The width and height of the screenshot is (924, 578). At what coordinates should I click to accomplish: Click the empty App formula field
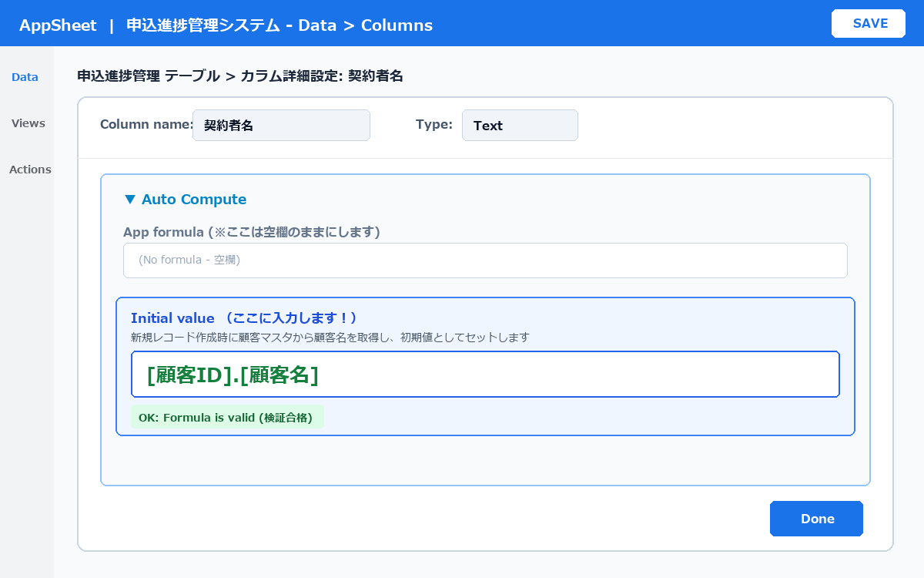(x=485, y=260)
